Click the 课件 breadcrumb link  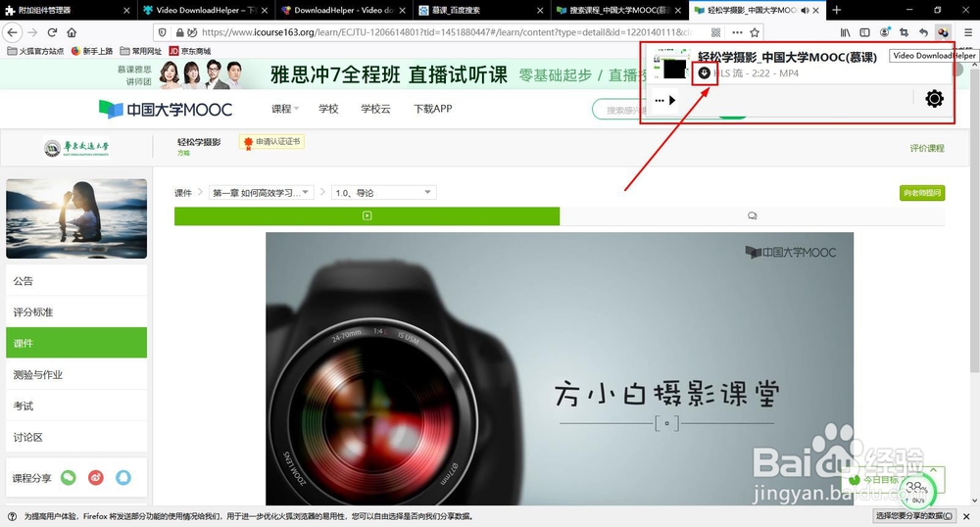[183, 193]
